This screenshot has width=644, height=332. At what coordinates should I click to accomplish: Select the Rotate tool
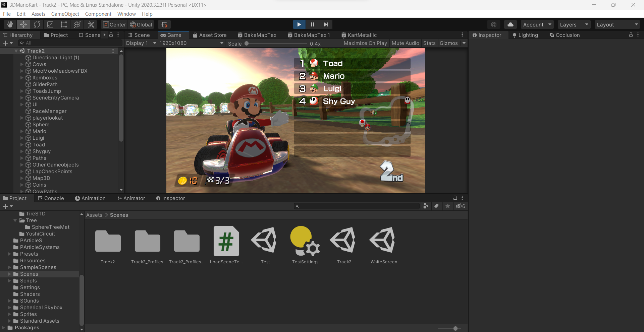(x=37, y=24)
